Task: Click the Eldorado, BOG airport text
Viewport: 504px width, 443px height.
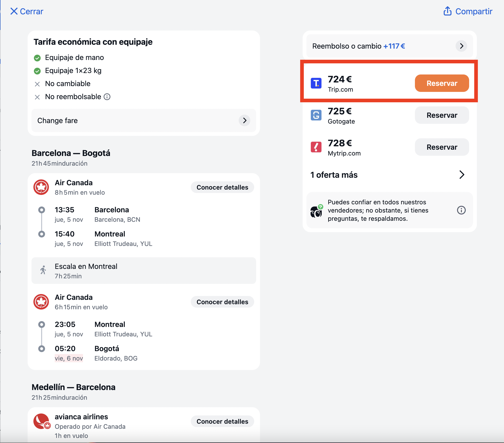Action: pyautogui.click(x=116, y=358)
